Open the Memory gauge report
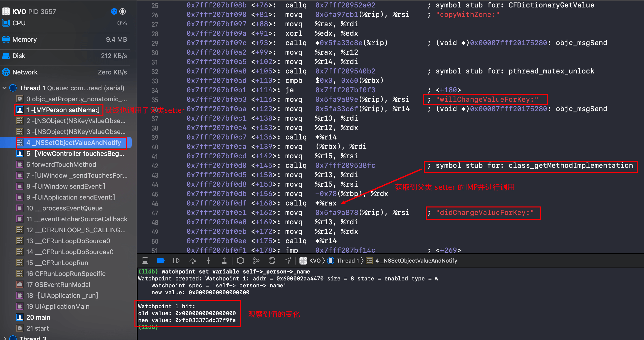The height and width of the screenshot is (340, 644). [x=65, y=39]
